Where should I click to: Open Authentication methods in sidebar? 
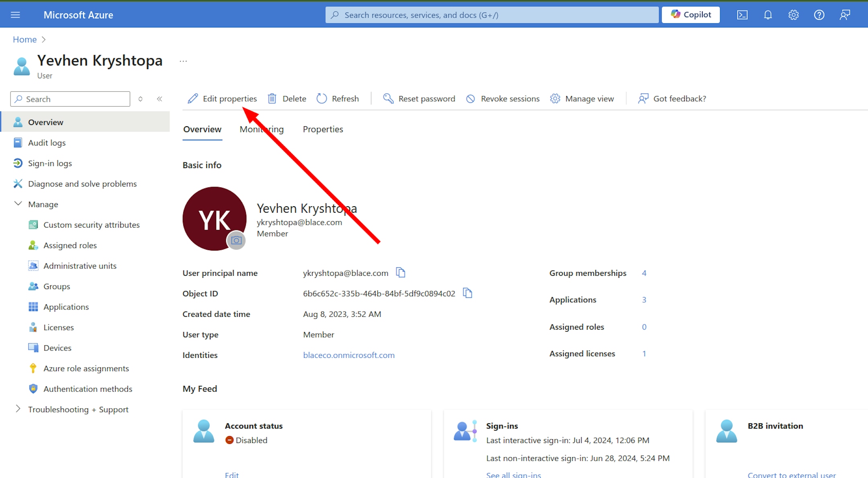coord(88,389)
